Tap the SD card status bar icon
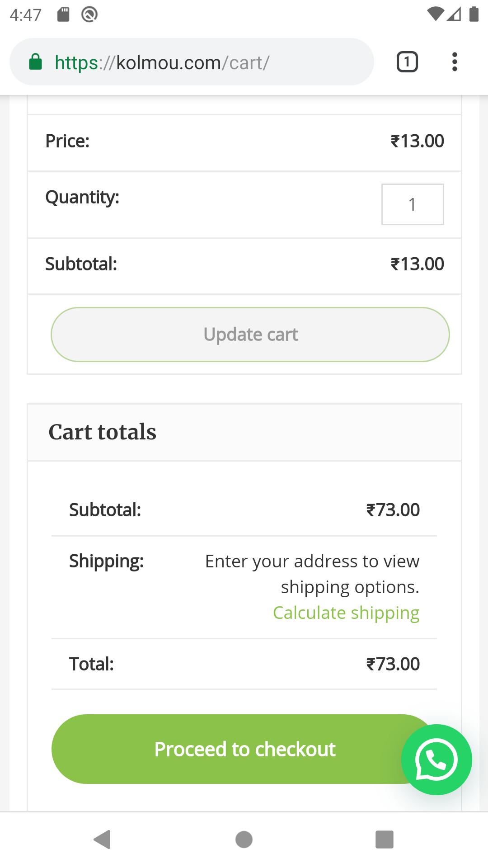This screenshot has width=488, height=868. point(63,14)
